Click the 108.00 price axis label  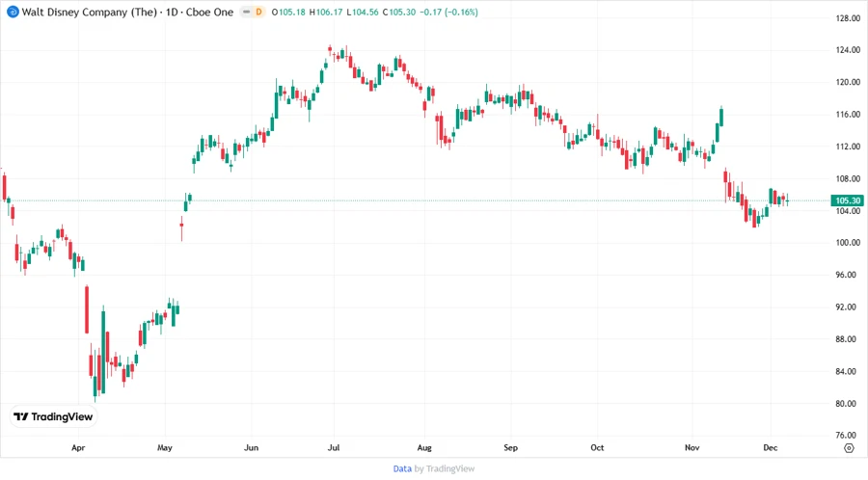[848, 178]
